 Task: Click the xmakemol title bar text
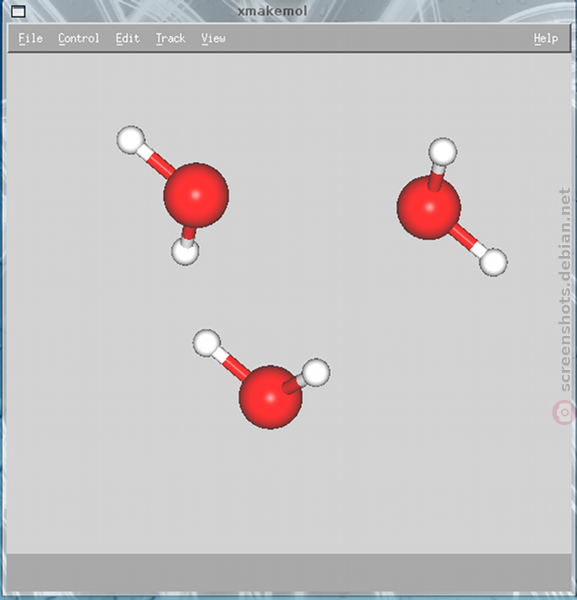click(x=272, y=11)
